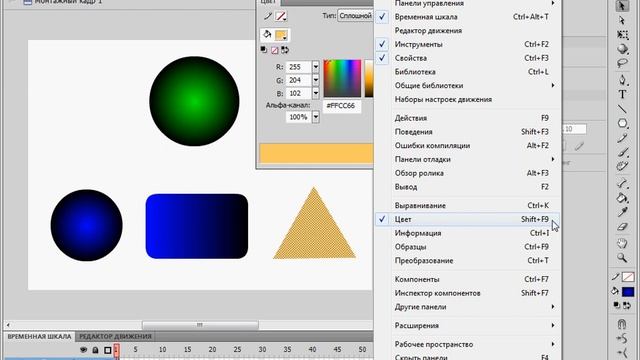Select the Paint Bucket tool in toolbar
The width and height of the screenshot is (640, 360).
[x=622, y=198]
